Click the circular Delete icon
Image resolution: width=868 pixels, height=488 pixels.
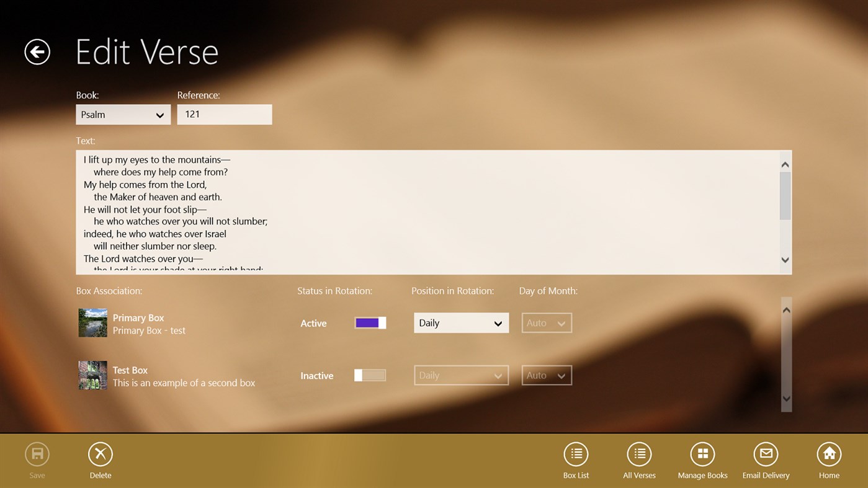click(100, 454)
